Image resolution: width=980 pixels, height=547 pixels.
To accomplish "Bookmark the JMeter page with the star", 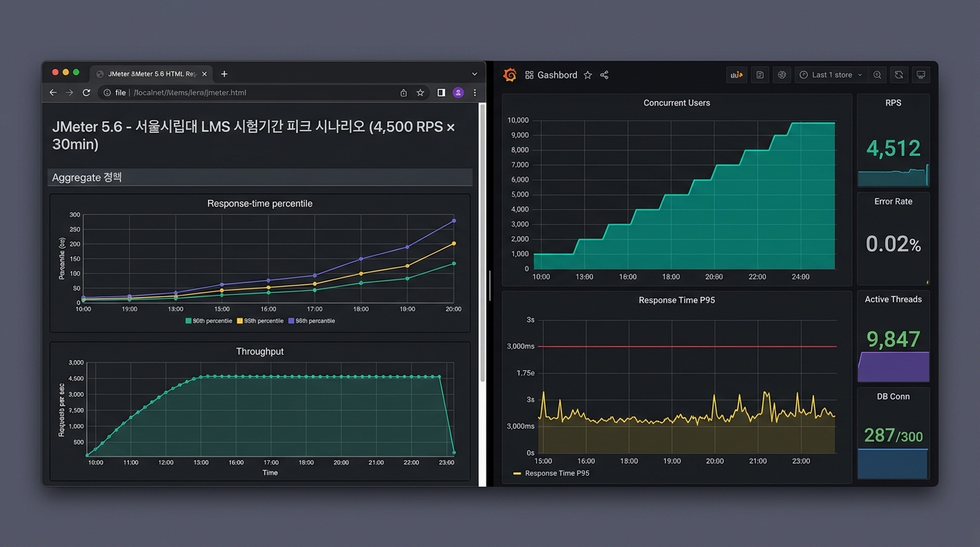I will pos(421,93).
